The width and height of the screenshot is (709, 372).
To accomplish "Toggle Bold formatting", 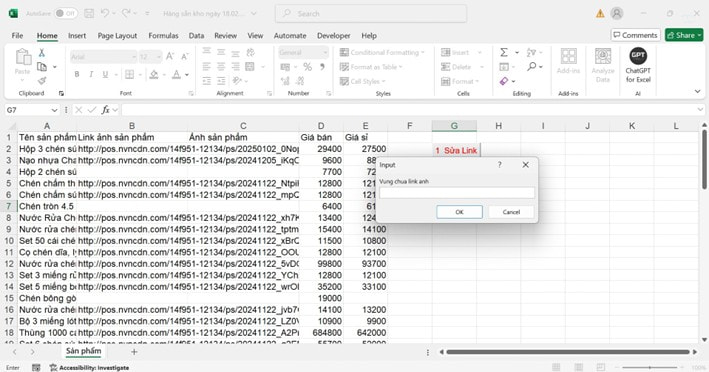I will [77, 74].
